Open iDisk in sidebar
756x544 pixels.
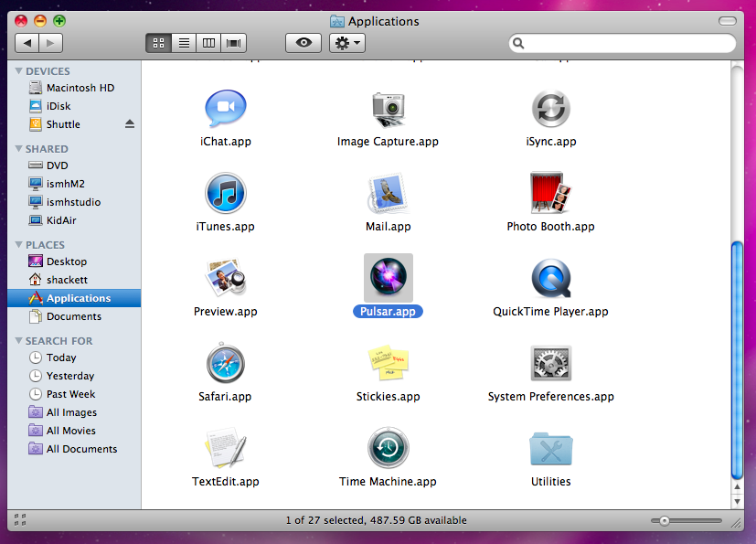pos(74,106)
